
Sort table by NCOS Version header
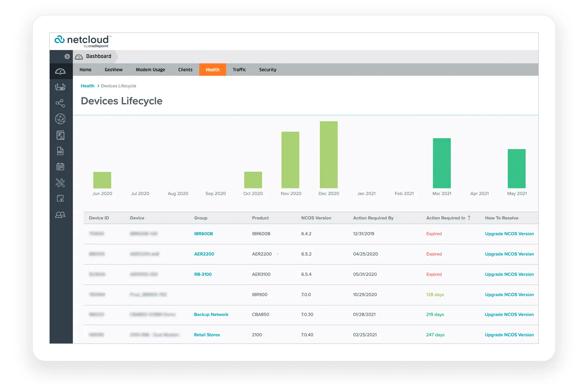(x=316, y=218)
